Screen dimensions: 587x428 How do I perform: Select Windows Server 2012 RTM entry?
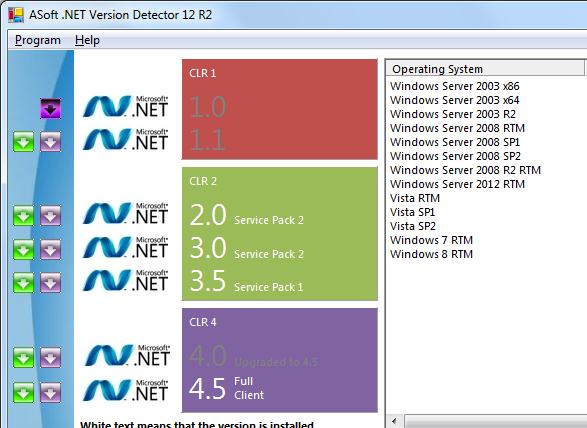(x=457, y=184)
